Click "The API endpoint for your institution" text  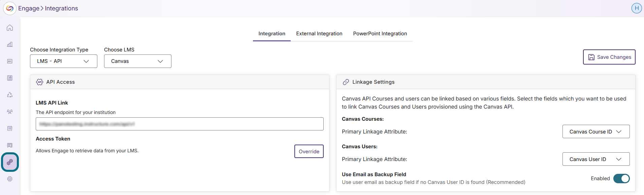click(x=75, y=112)
